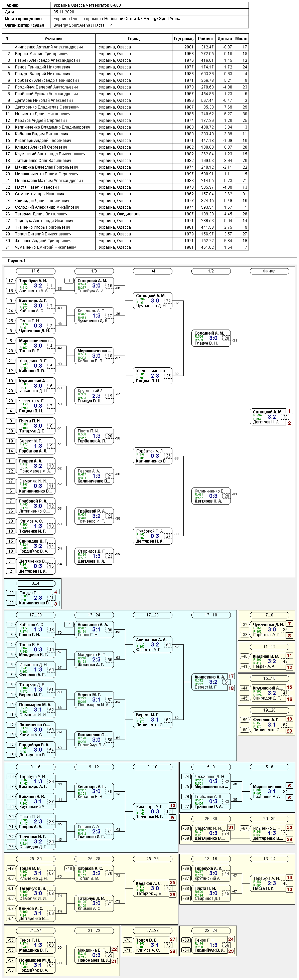The image size is (299, 980).
Task: Click the 3...4 placement bracket label
Action: (x=35, y=583)
